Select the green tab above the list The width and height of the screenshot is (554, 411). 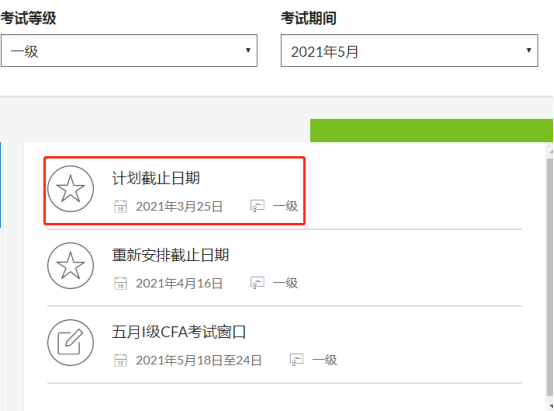431,130
